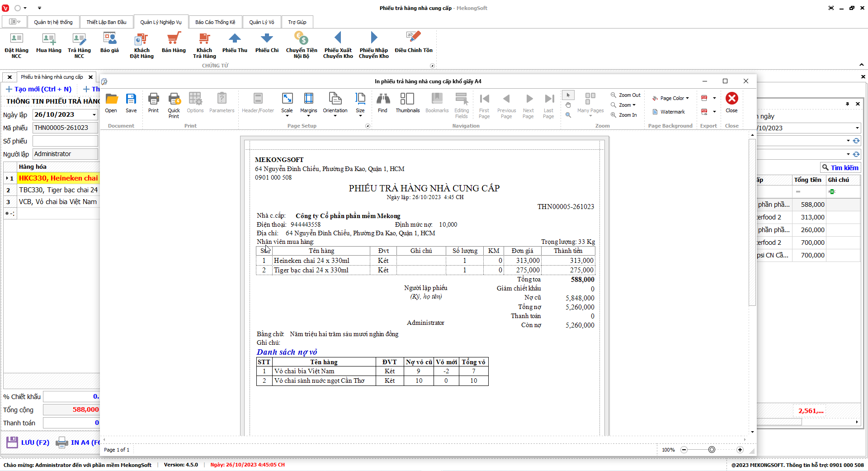This screenshot has width=868, height=471.
Task: Click the Tìm kiếm search button
Action: (840, 167)
